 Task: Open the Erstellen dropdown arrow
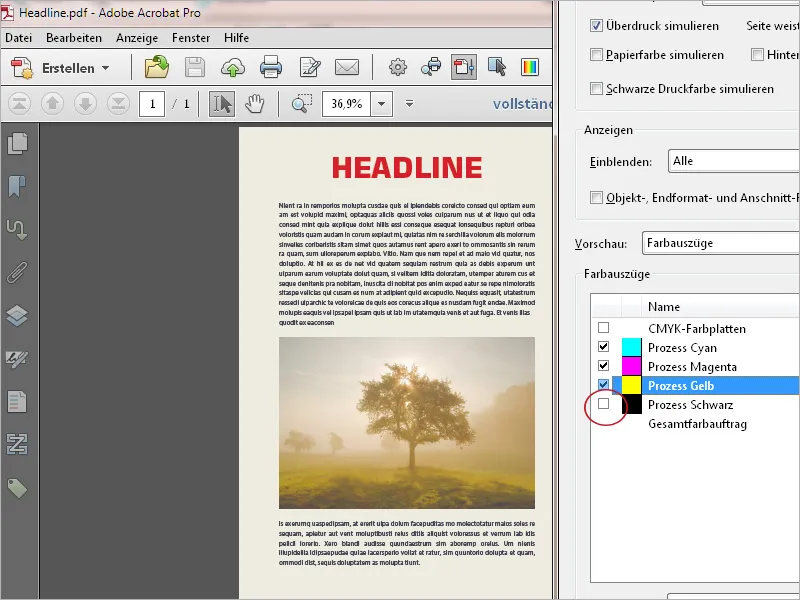pyautogui.click(x=106, y=68)
